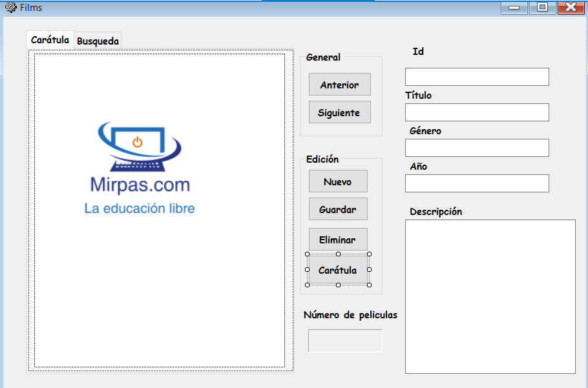Image resolution: width=588 pixels, height=388 pixels.
Task: Click the General group label
Action: 323,57
